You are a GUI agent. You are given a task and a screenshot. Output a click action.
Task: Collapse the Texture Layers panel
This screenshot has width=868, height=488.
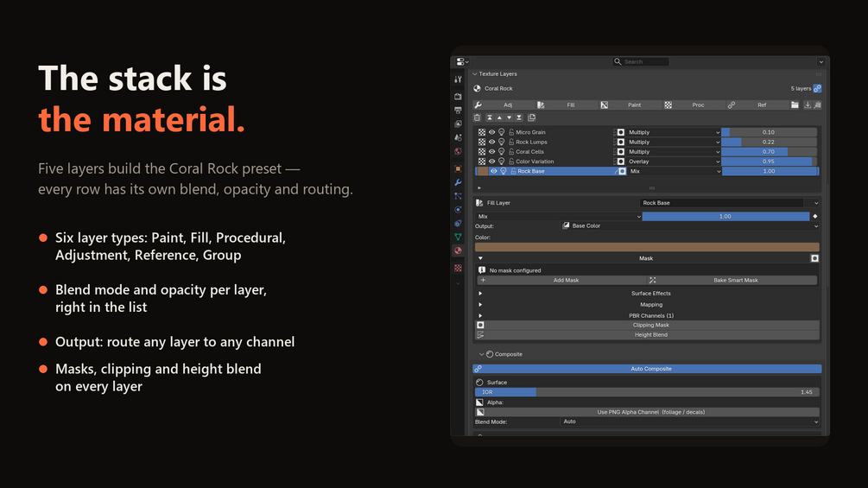coord(474,73)
